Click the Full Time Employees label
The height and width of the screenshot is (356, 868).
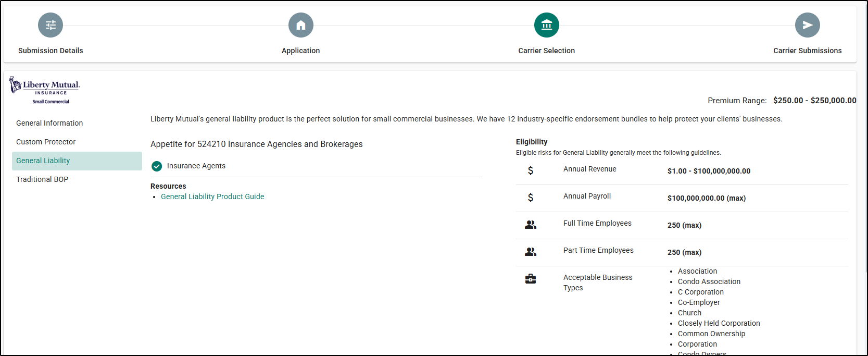point(597,223)
